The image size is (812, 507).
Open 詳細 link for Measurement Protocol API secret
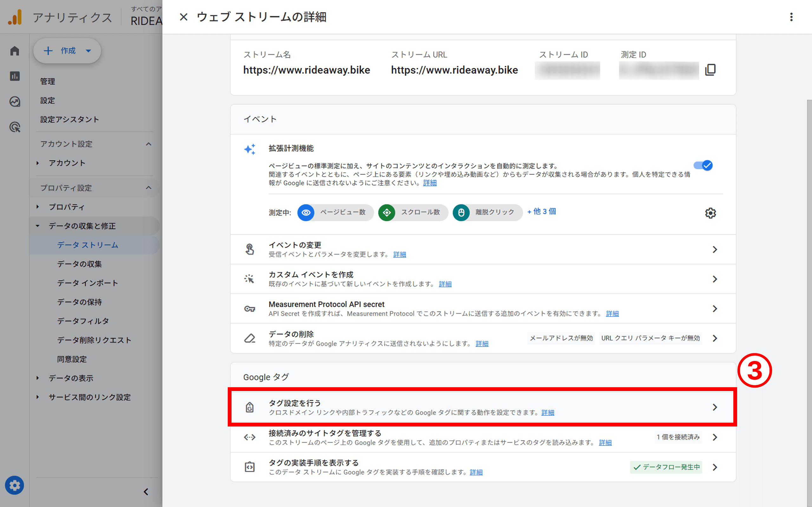pos(612,313)
